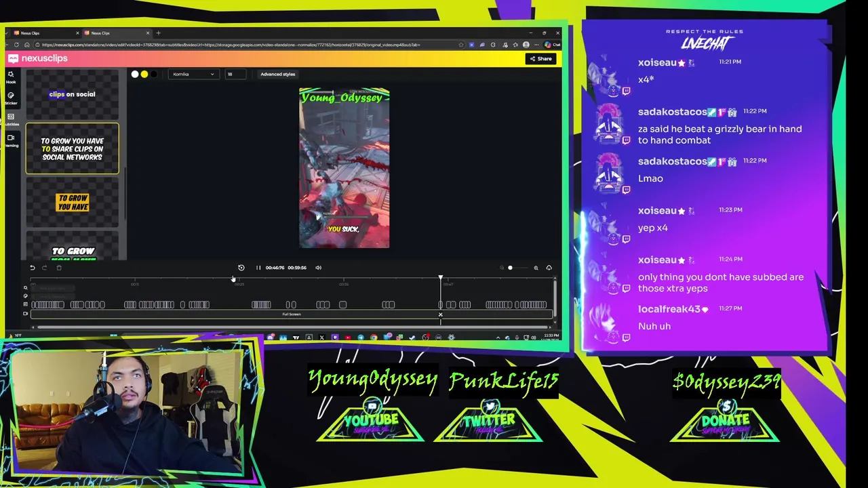Mute the video volume
Image resolution: width=868 pixels, height=488 pixels.
[318, 268]
